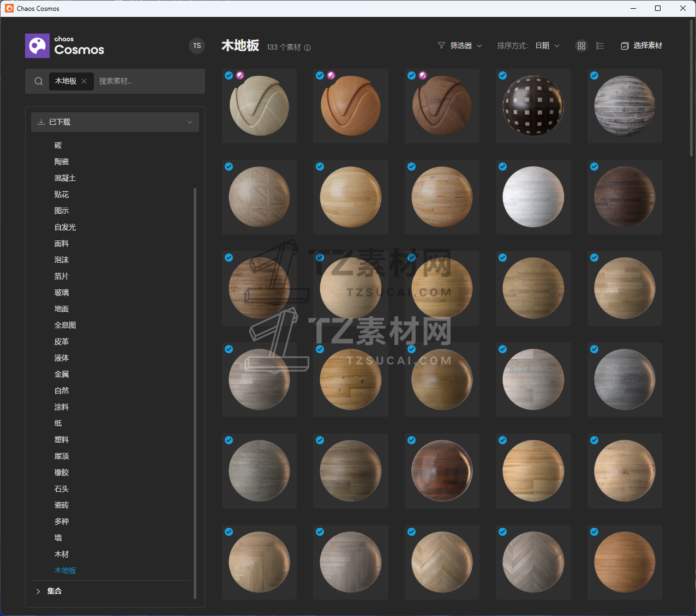The image size is (696, 616).
Task: Select the orange wavy wood material
Action: click(351, 106)
